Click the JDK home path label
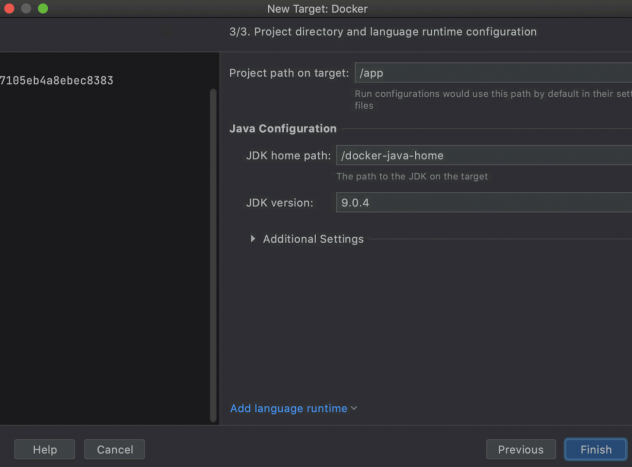632x467 pixels. [x=288, y=155]
